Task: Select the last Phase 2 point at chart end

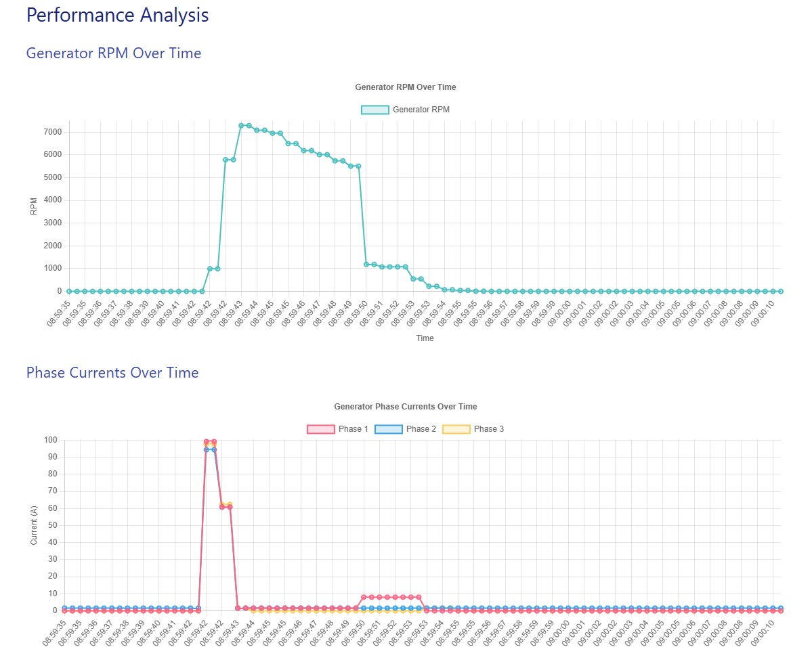Action: [780, 608]
